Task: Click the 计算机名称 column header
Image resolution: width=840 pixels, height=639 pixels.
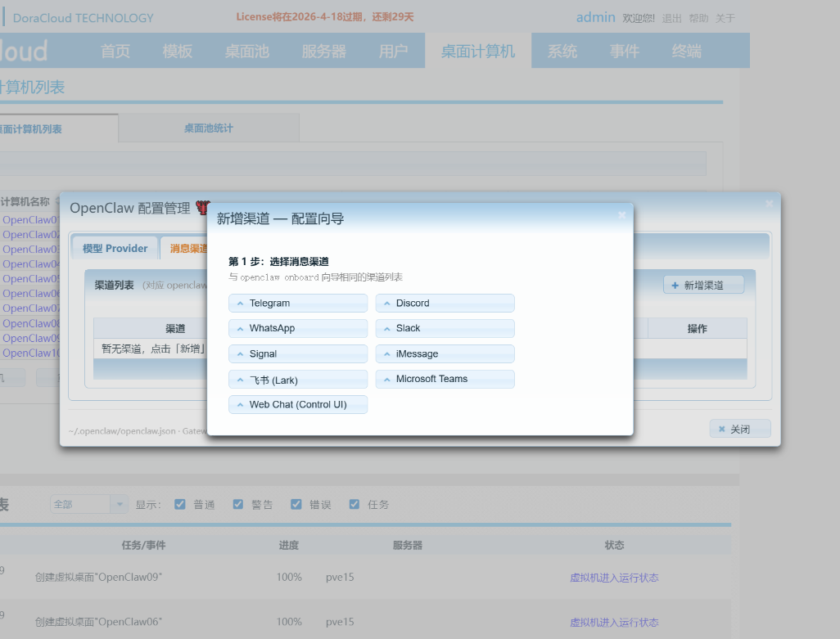Action: (x=25, y=201)
